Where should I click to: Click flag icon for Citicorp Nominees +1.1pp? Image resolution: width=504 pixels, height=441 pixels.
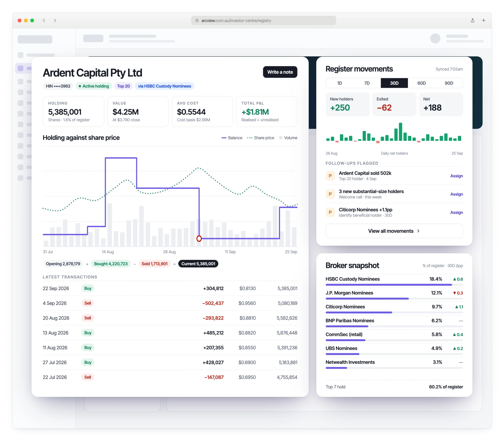click(x=330, y=212)
